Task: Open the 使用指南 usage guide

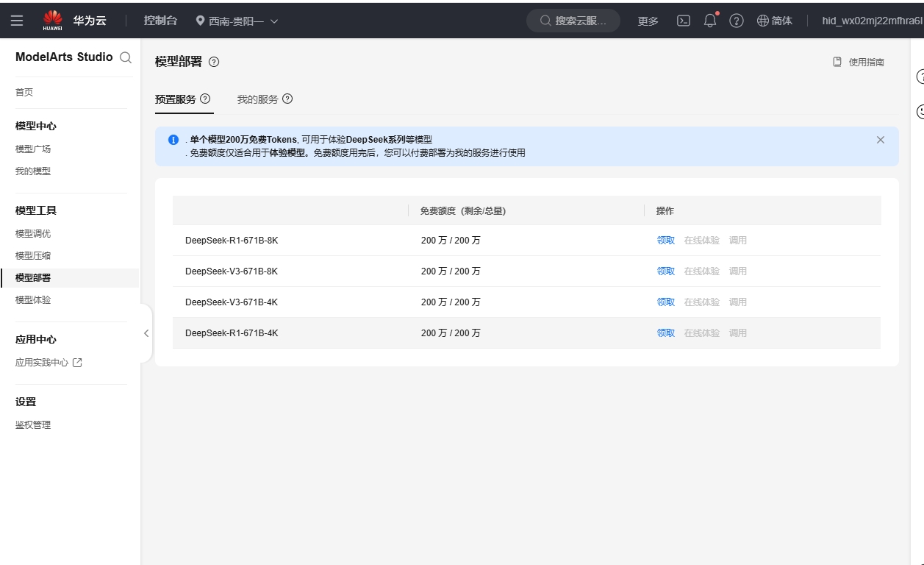Action: tap(859, 63)
